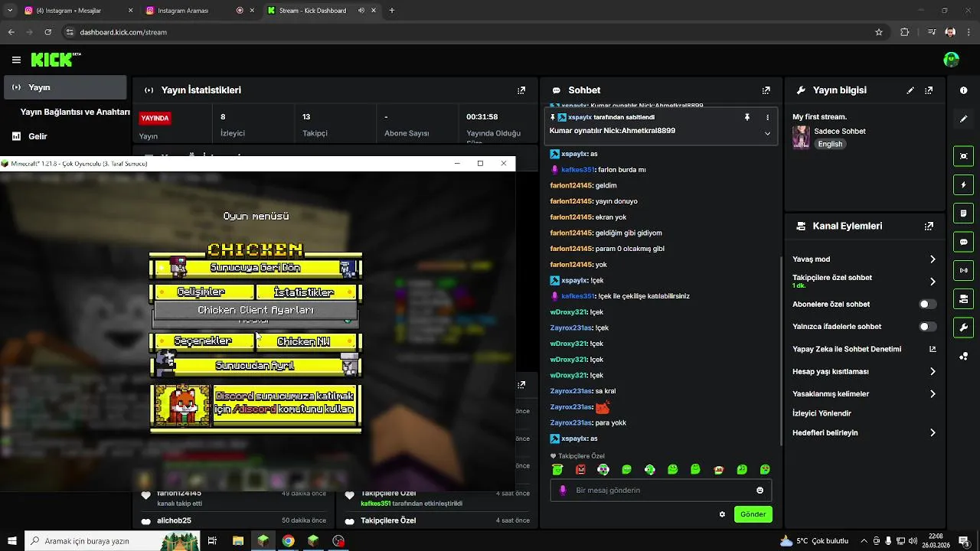Viewport: 980px width, 551px height.
Task: Insert the red angry face emote
Action: 580,470
